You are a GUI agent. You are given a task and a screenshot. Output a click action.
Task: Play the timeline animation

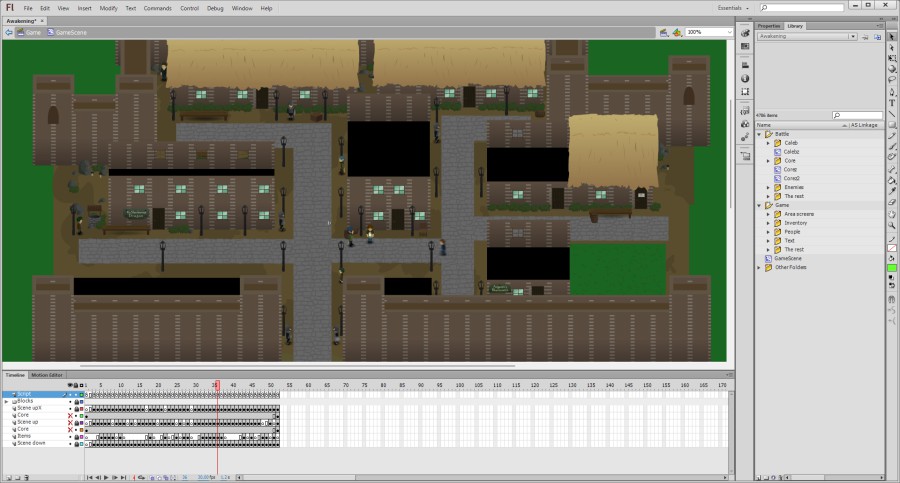pos(106,477)
